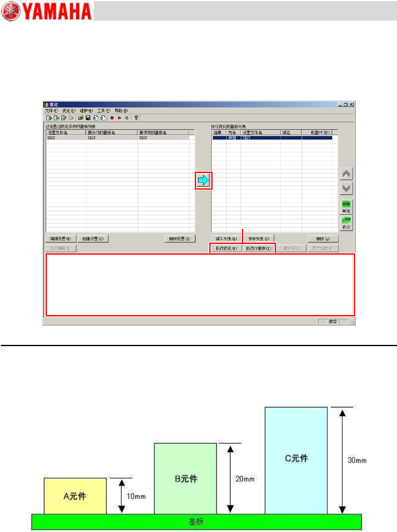Open the 优化(O) menu

click(x=69, y=111)
